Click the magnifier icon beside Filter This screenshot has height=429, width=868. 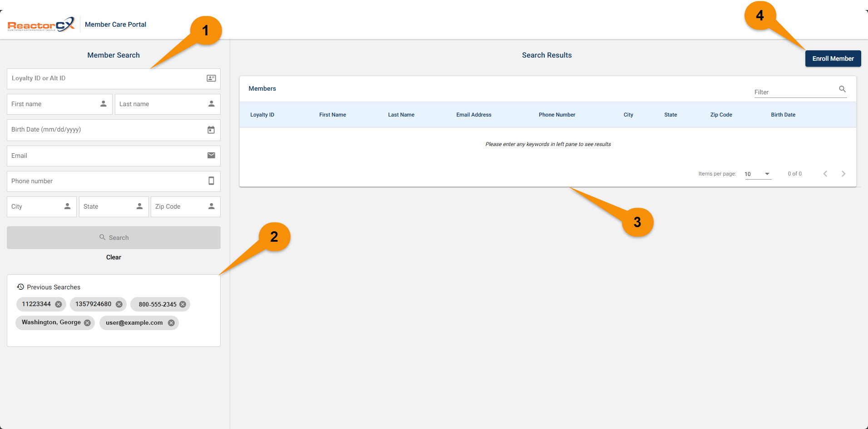842,89
